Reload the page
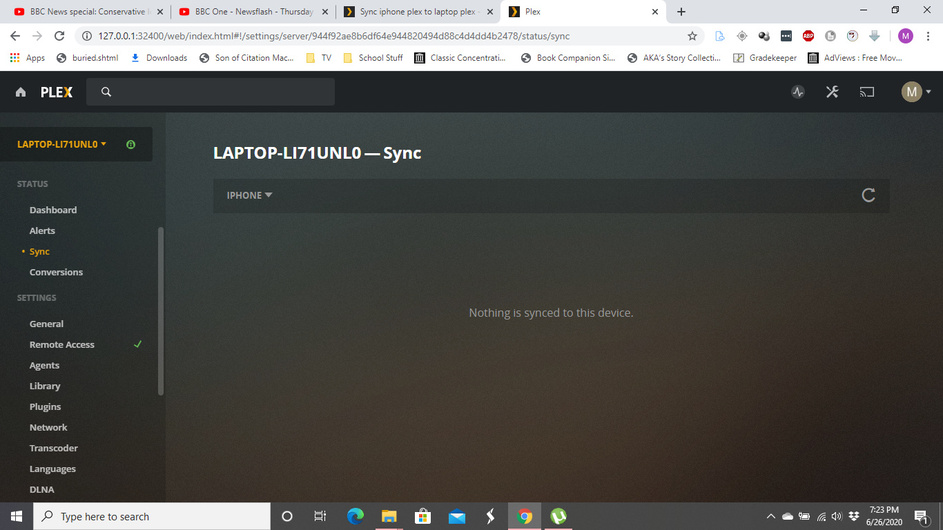This screenshot has height=530, width=943. [x=59, y=36]
